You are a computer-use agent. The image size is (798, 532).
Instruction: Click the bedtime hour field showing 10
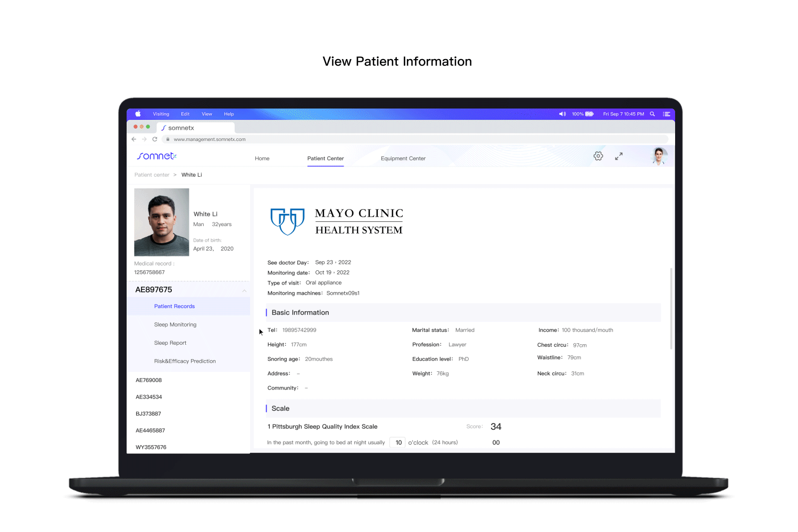(x=398, y=443)
